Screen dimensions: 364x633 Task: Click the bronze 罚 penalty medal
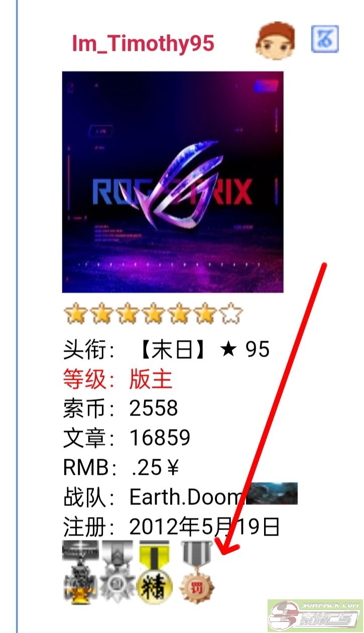tap(197, 571)
